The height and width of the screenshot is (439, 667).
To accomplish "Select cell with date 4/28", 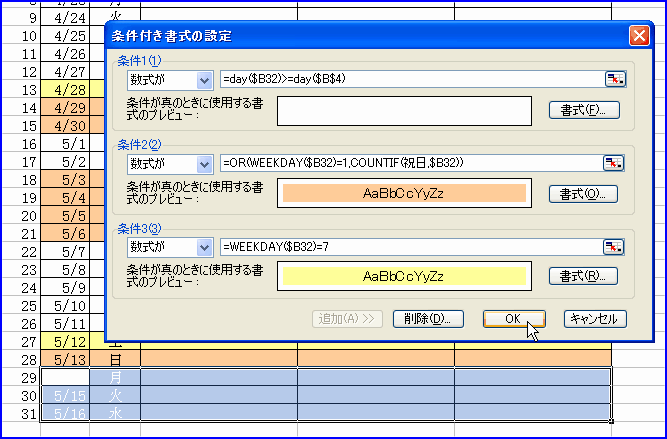I will [x=65, y=90].
